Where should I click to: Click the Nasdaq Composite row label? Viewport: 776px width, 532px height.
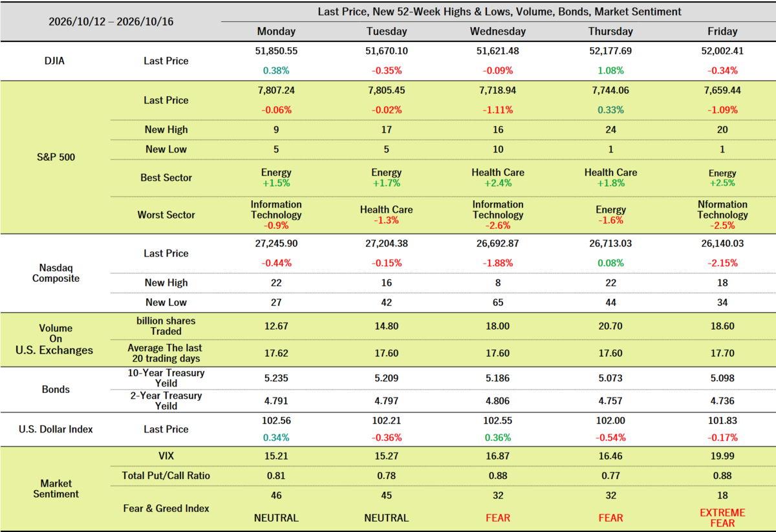coord(55,273)
